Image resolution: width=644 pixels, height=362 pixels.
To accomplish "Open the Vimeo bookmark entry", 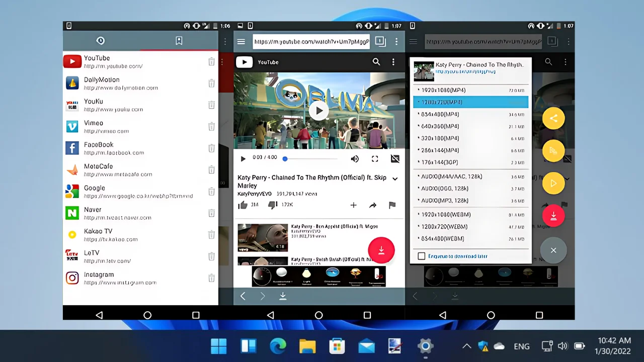I will click(140, 127).
